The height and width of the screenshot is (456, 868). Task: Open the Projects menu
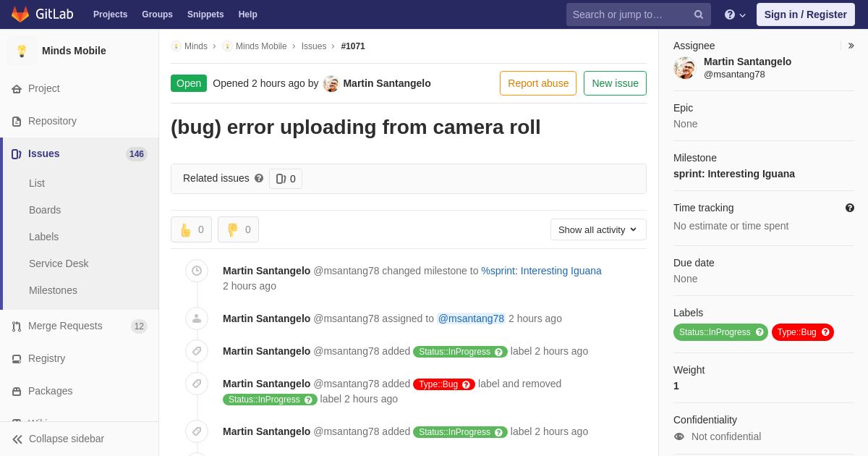pyautogui.click(x=110, y=14)
